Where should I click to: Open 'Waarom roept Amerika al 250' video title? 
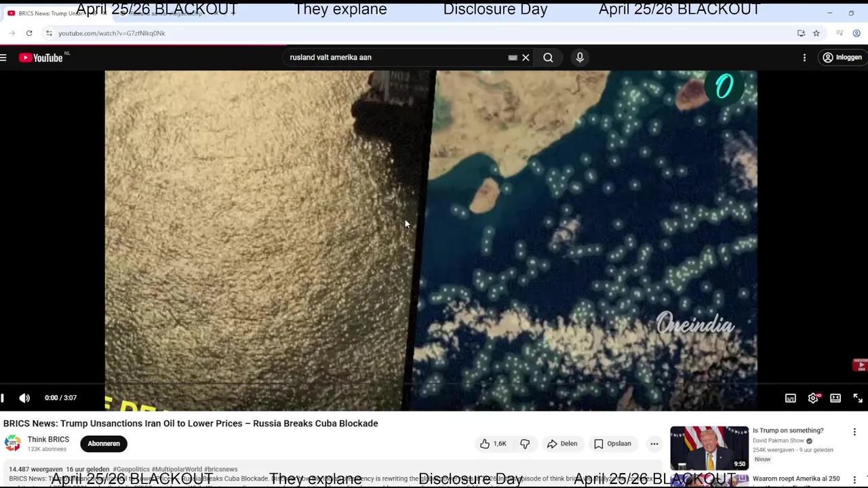coord(796,479)
